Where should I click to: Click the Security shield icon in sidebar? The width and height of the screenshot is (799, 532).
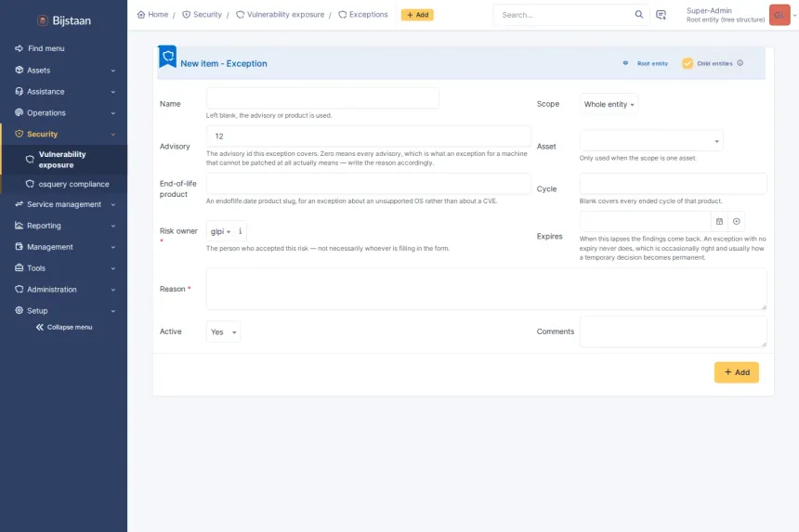19,134
